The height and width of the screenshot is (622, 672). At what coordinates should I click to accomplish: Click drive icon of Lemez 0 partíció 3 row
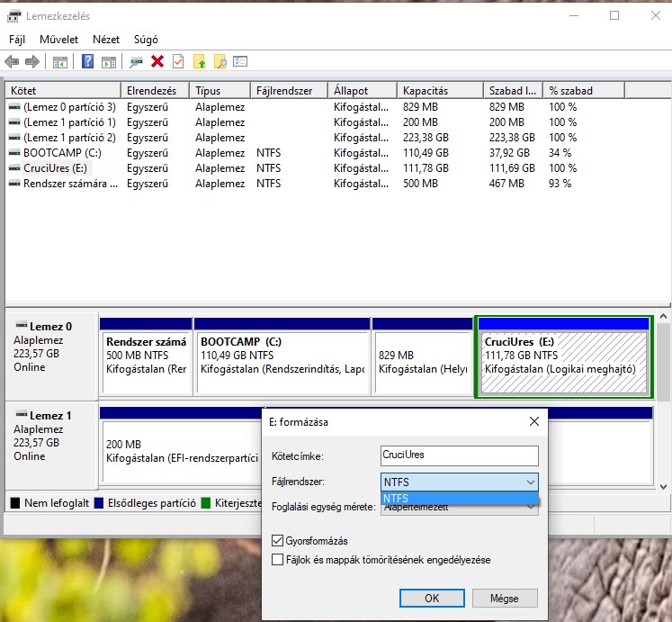(x=14, y=107)
